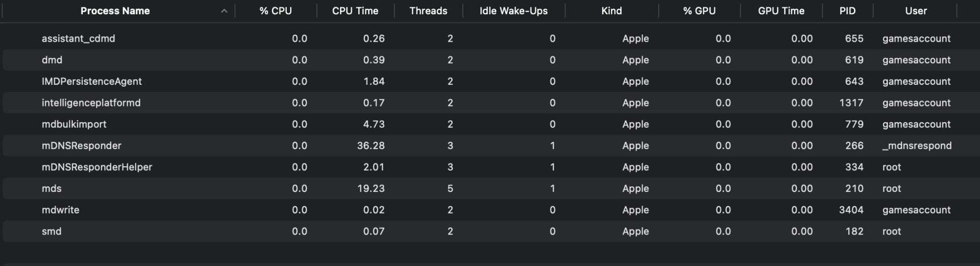Sort the list by PID column
Image resolution: width=980 pixels, height=266 pixels.
pos(847,11)
